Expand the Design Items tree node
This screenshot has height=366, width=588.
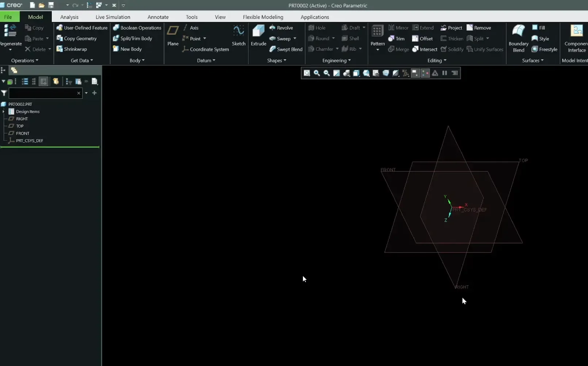(x=4, y=112)
